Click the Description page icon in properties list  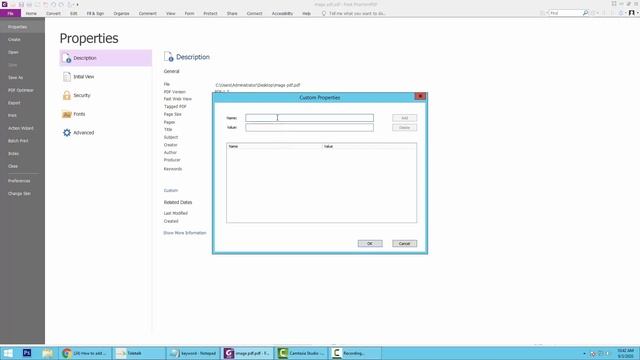pyautogui.click(x=67, y=58)
